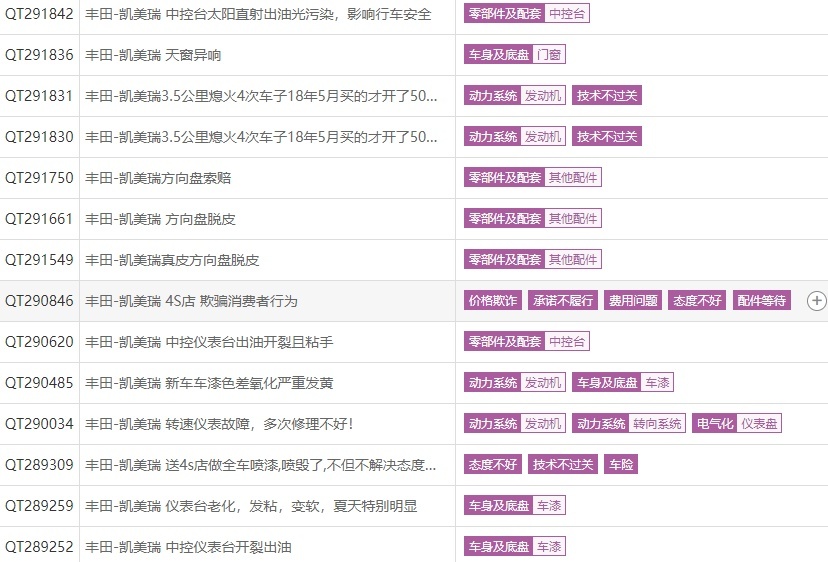This screenshot has height=562, width=828.
Task: Open the 天窗异响 complaint title
Action: [x=153, y=55]
